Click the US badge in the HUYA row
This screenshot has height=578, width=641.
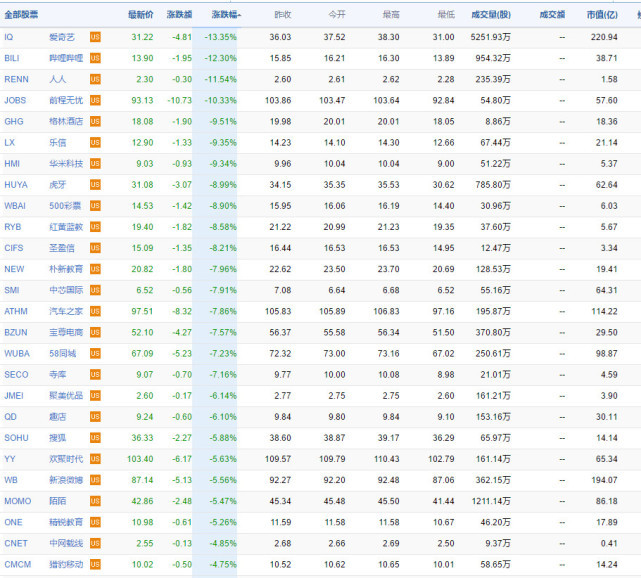click(95, 185)
